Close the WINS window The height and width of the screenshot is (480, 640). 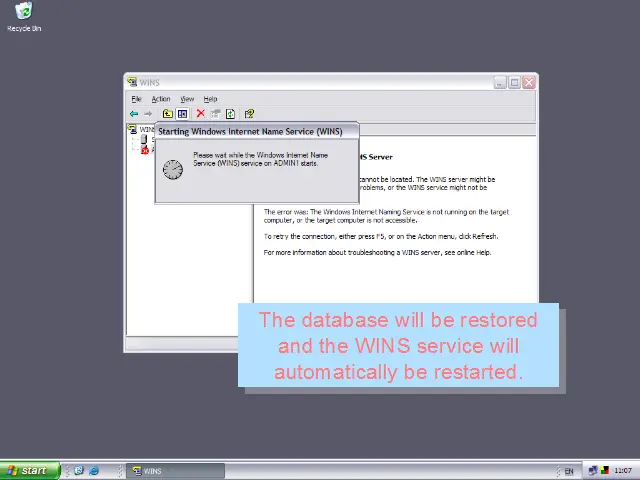529,82
